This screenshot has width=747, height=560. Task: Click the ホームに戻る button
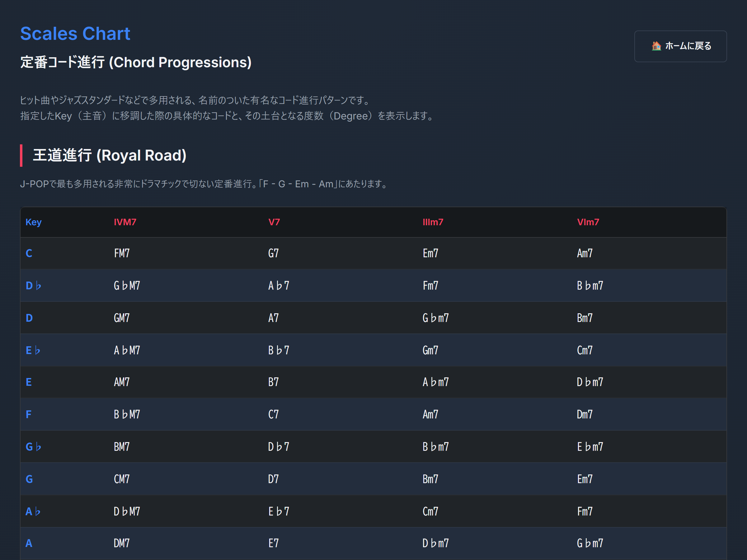[680, 46]
